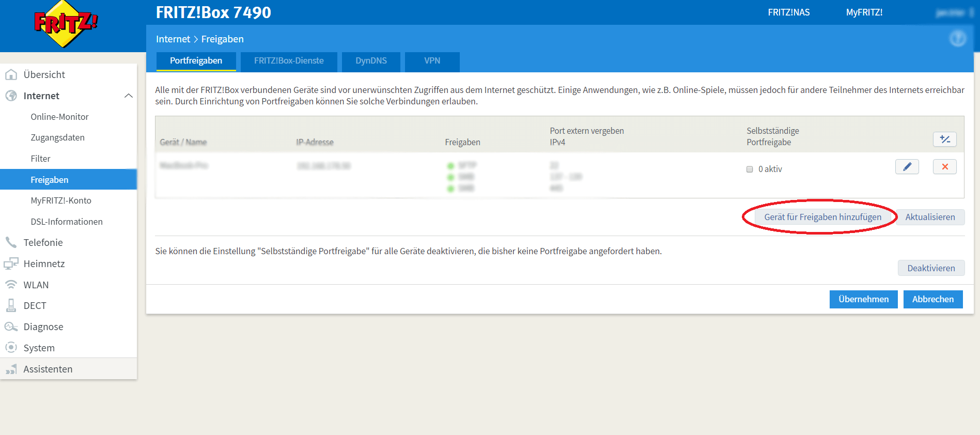Click Gerät für Freigaben hinzufügen button

tap(822, 217)
